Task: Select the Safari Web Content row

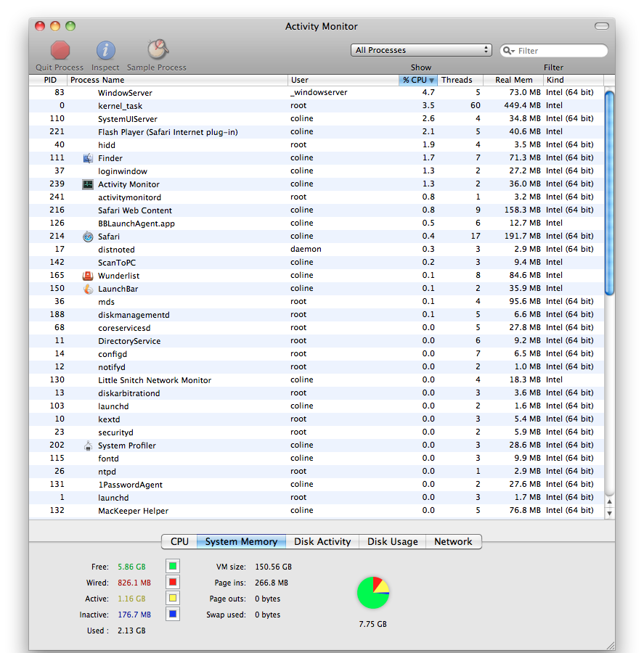Action: tap(317, 210)
